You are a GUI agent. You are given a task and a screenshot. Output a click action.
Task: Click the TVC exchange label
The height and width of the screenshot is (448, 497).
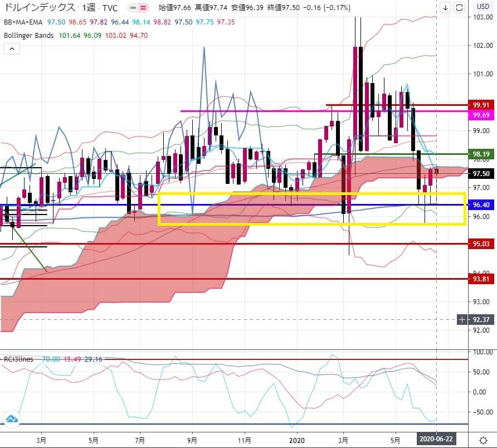pyautogui.click(x=110, y=8)
